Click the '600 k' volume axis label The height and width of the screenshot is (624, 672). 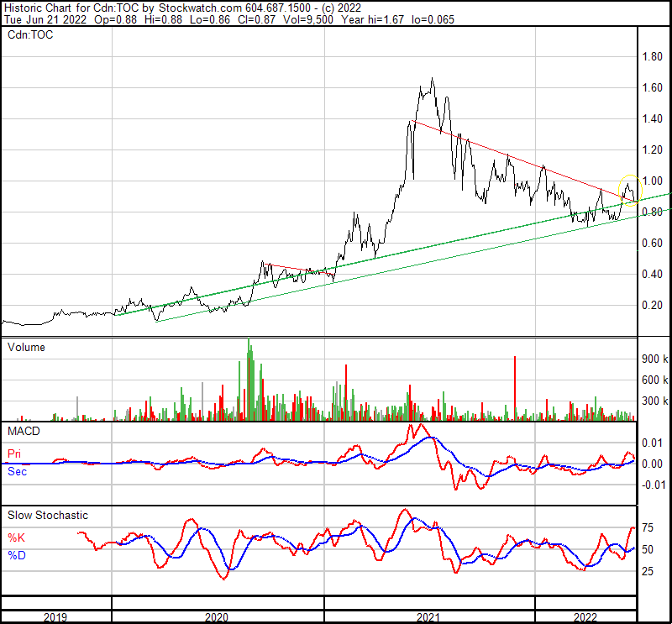point(654,380)
